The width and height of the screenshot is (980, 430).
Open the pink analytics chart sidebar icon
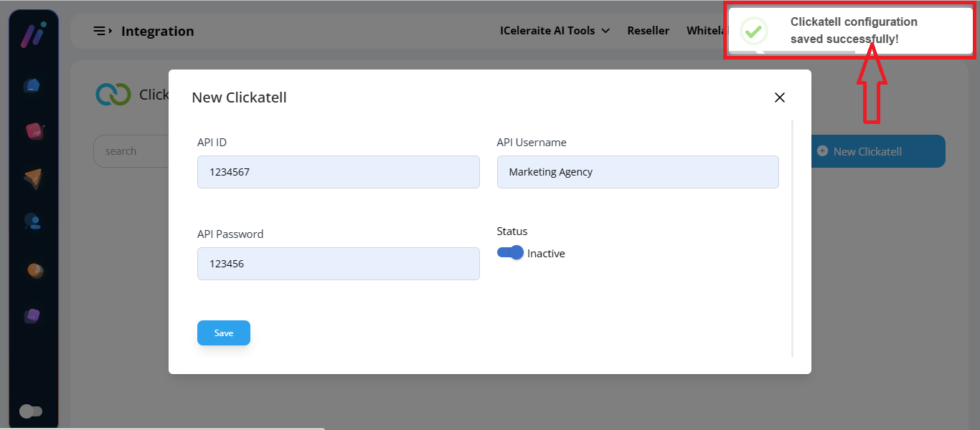33,131
